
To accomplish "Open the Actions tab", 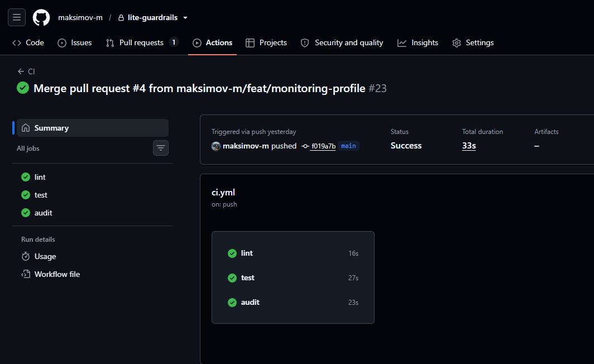I will (x=213, y=43).
